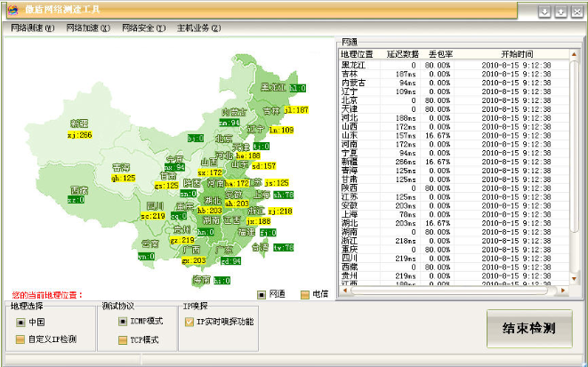The image size is (588, 367).
Task: Click the 西藏 province name on map
Action: tap(79, 191)
